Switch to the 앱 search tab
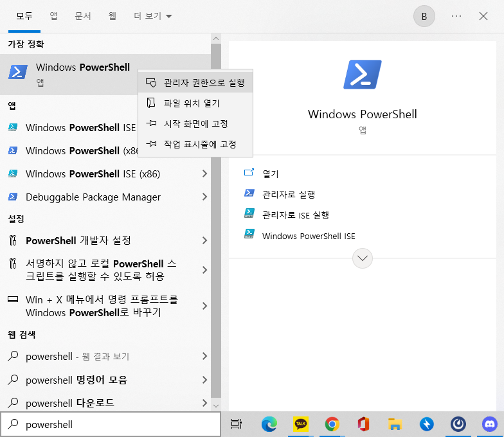 click(x=54, y=15)
